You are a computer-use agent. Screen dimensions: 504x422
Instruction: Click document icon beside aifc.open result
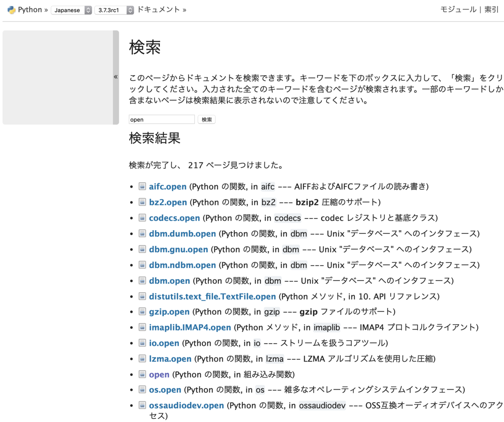tap(142, 186)
